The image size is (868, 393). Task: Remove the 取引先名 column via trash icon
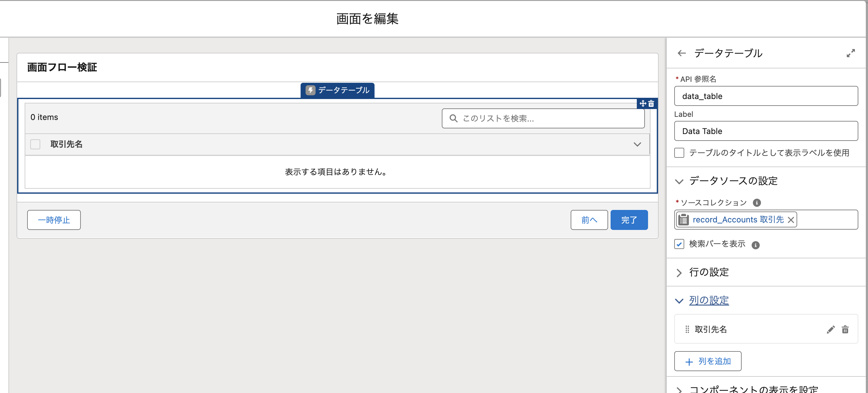[x=846, y=329]
